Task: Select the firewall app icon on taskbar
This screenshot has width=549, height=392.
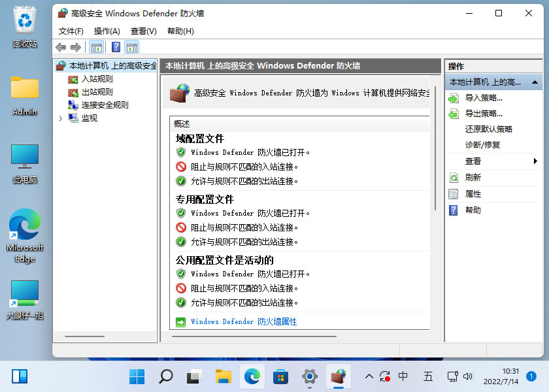Action: pyautogui.click(x=339, y=377)
